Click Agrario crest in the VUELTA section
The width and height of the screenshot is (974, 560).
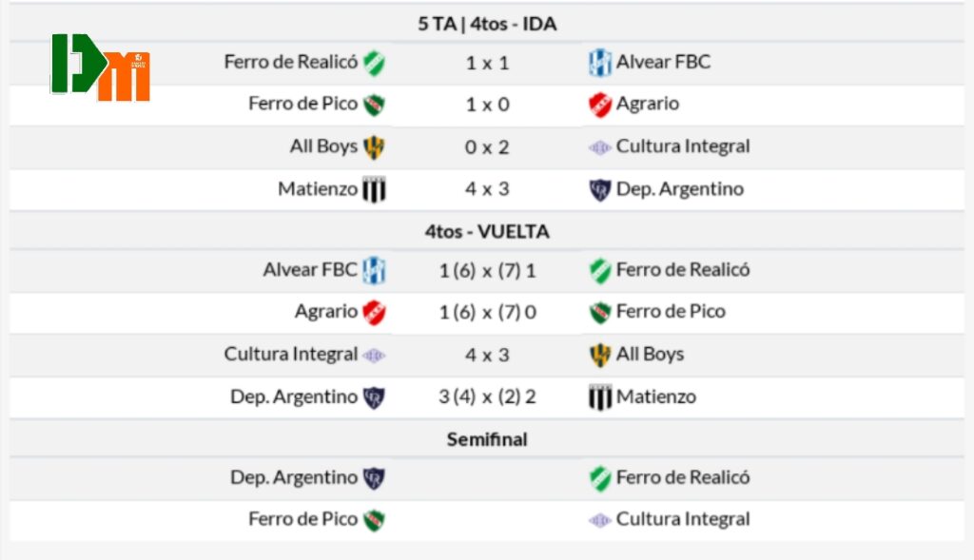pyautogui.click(x=374, y=312)
